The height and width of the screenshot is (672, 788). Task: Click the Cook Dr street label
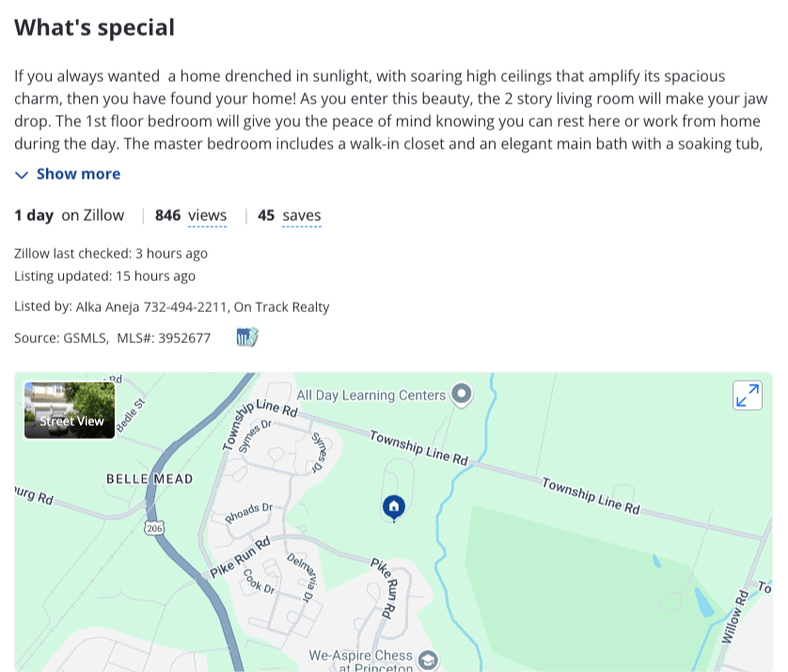tap(258, 582)
